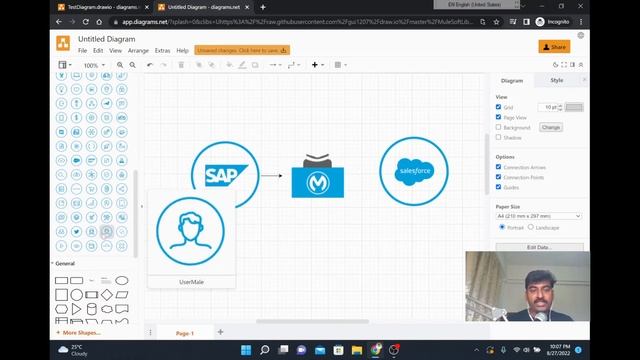Switch to the Style tab
This screenshot has height=360, width=640.
point(557,80)
